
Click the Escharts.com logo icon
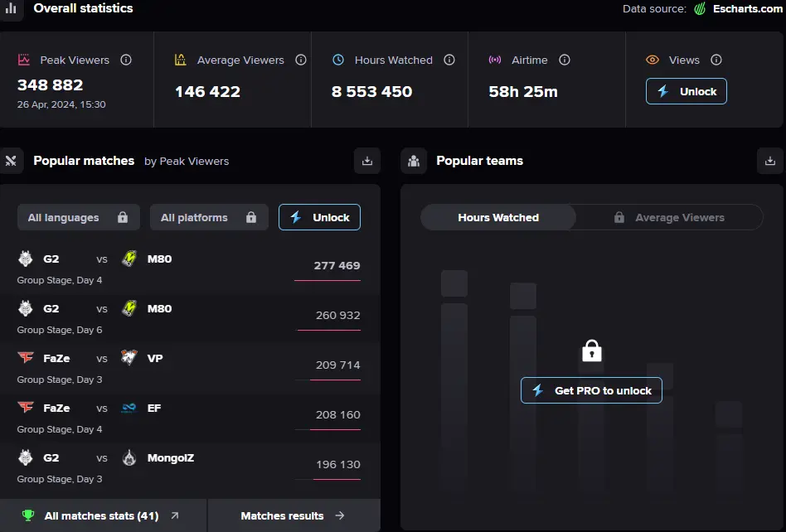[x=700, y=9]
